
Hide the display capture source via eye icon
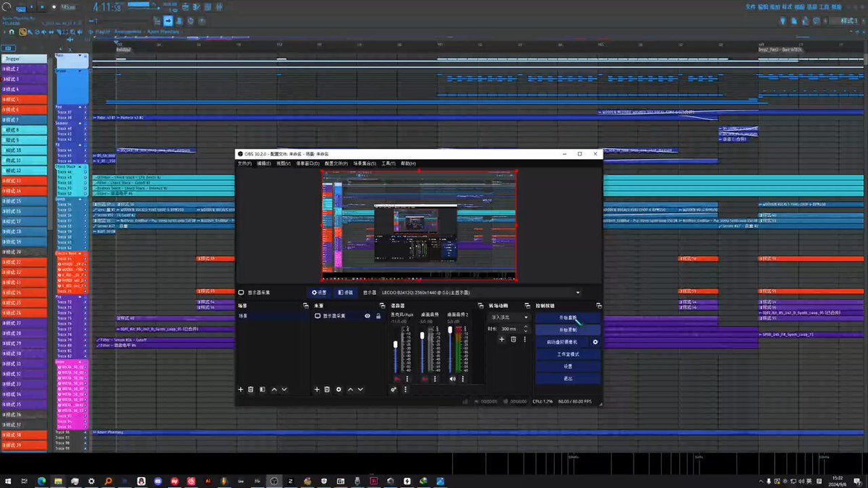click(x=367, y=316)
